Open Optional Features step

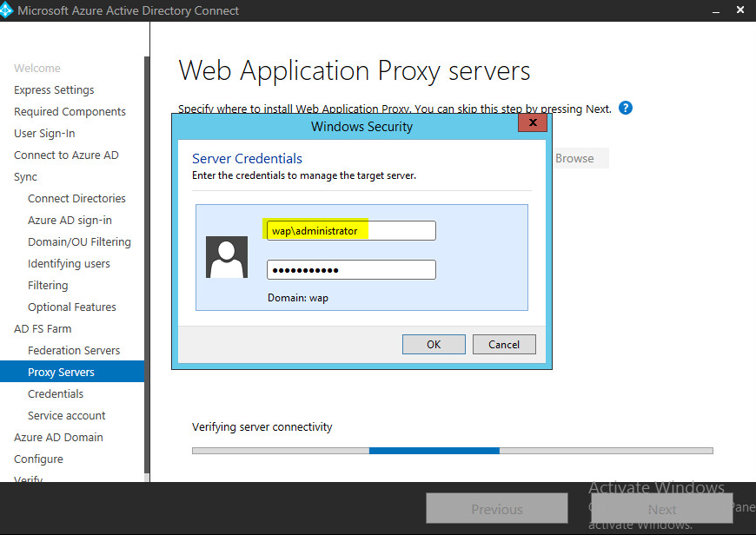[x=71, y=307]
